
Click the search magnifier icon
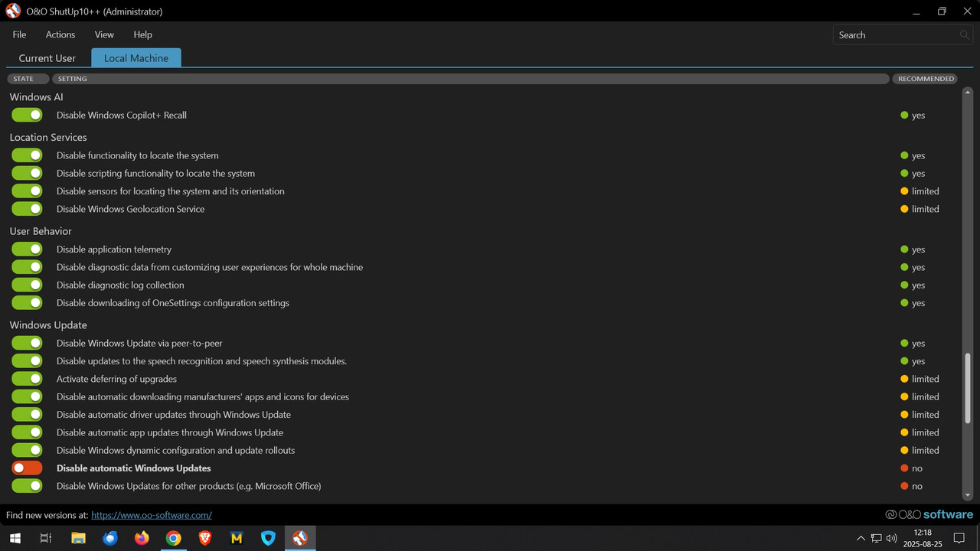pyautogui.click(x=964, y=35)
